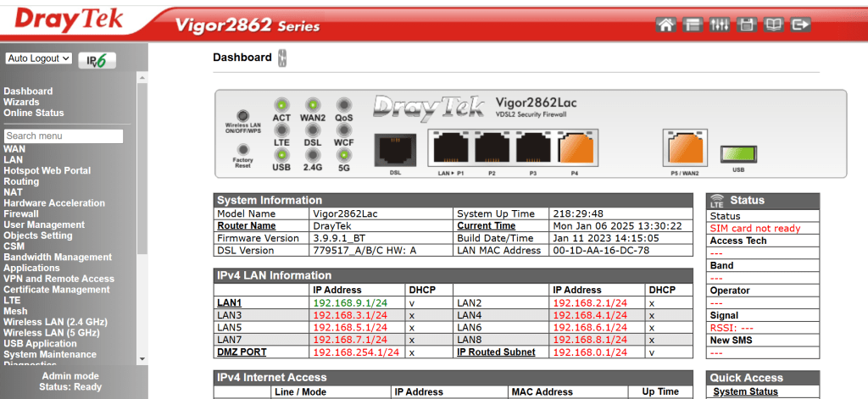The width and height of the screenshot is (868, 399).
Task: Click the P2 LAN port
Action: 492,147
